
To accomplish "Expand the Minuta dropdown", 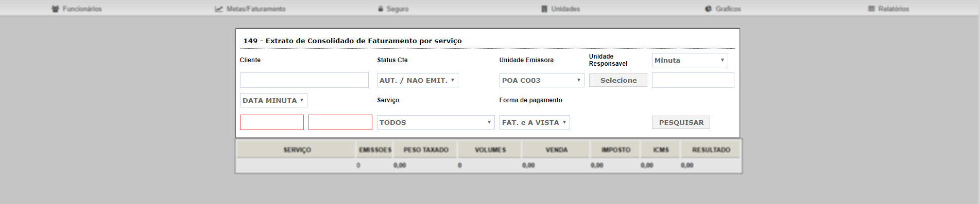I will tap(690, 60).
